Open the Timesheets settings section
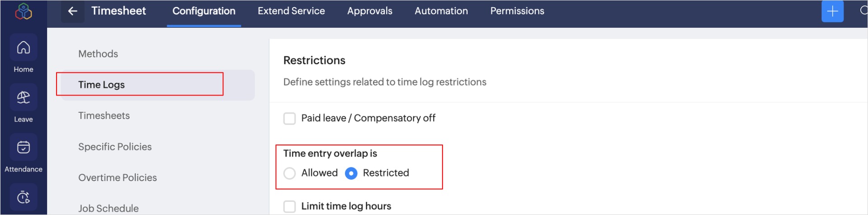The width and height of the screenshot is (868, 215). point(104,116)
